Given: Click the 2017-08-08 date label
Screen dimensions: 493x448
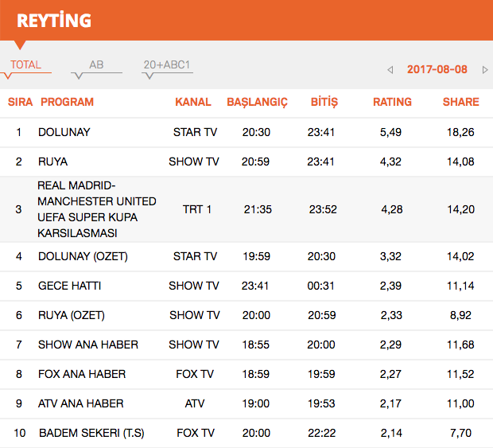Looking at the screenshot, I should (437, 70).
